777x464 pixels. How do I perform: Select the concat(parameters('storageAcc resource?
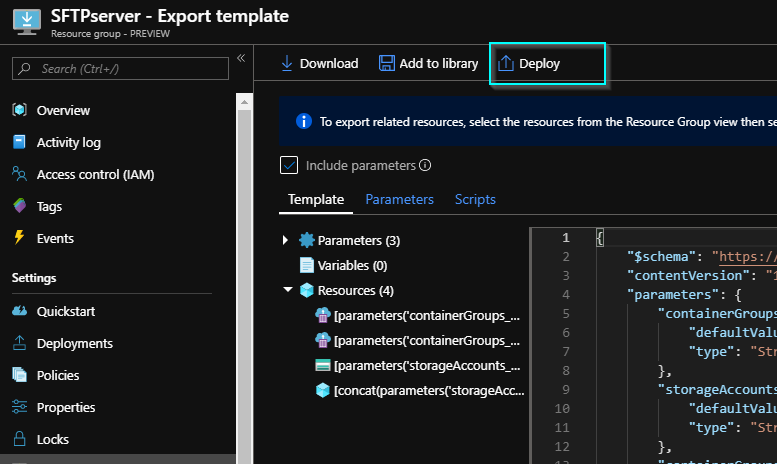[x=429, y=391]
